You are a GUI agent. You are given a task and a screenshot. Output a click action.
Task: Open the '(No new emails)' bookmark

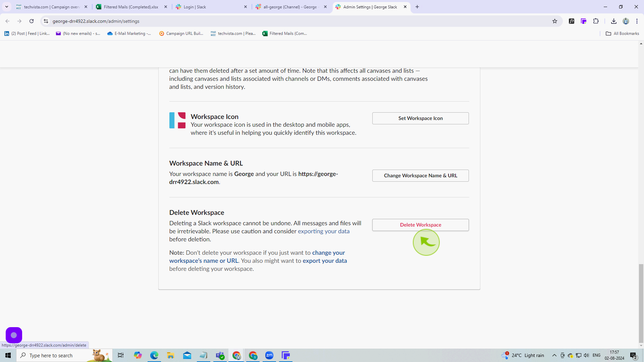pos(78,34)
